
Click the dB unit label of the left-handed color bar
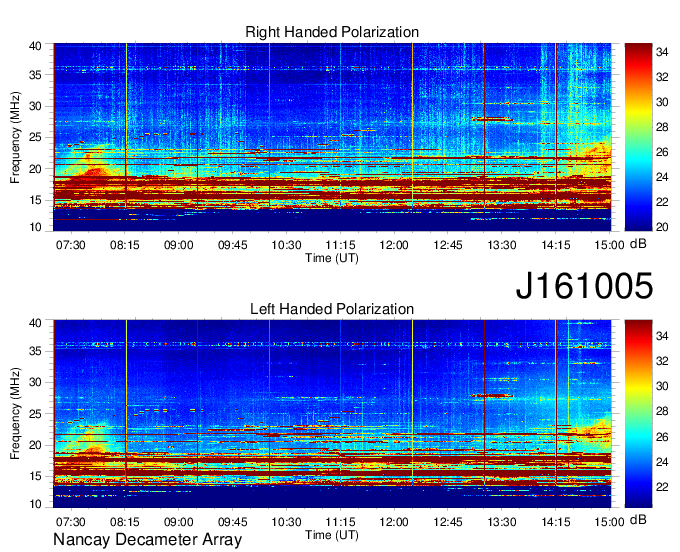click(x=638, y=520)
